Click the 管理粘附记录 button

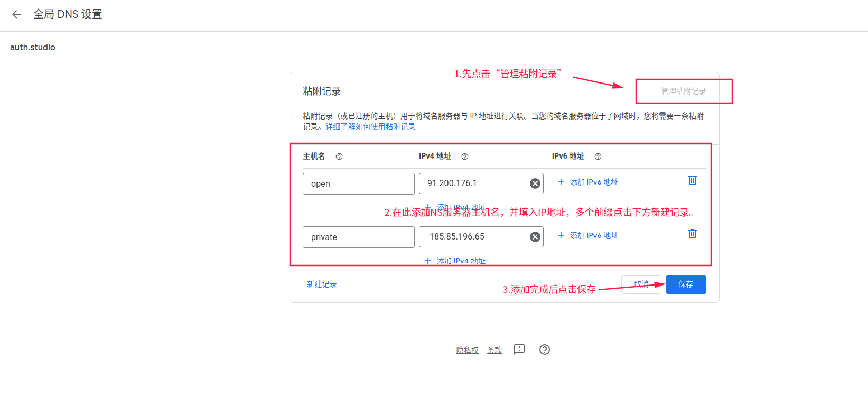tap(683, 91)
